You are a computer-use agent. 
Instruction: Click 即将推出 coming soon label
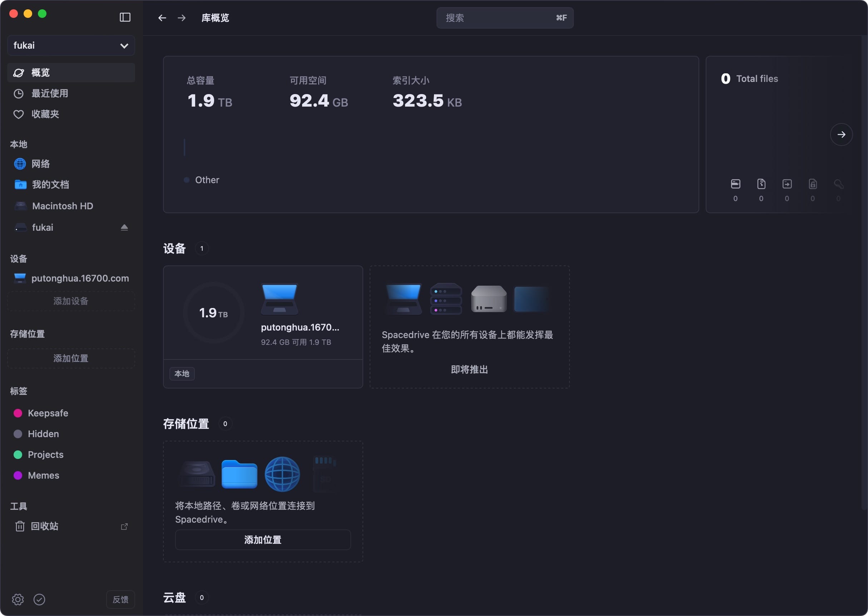click(469, 370)
